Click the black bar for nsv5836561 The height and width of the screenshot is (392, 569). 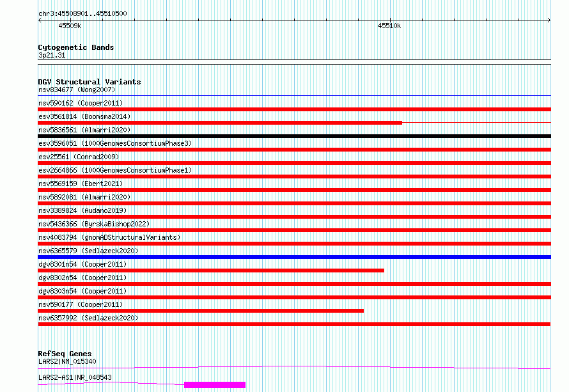(x=294, y=136)
